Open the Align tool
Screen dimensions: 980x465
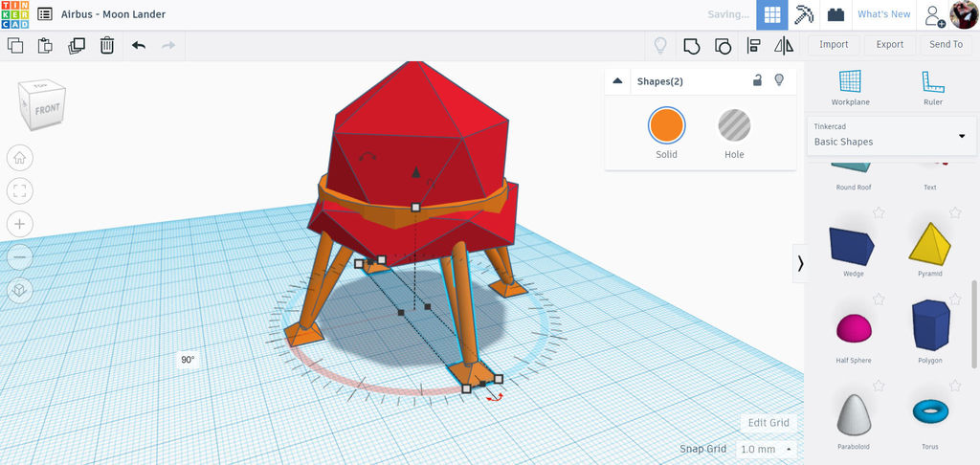754,46
